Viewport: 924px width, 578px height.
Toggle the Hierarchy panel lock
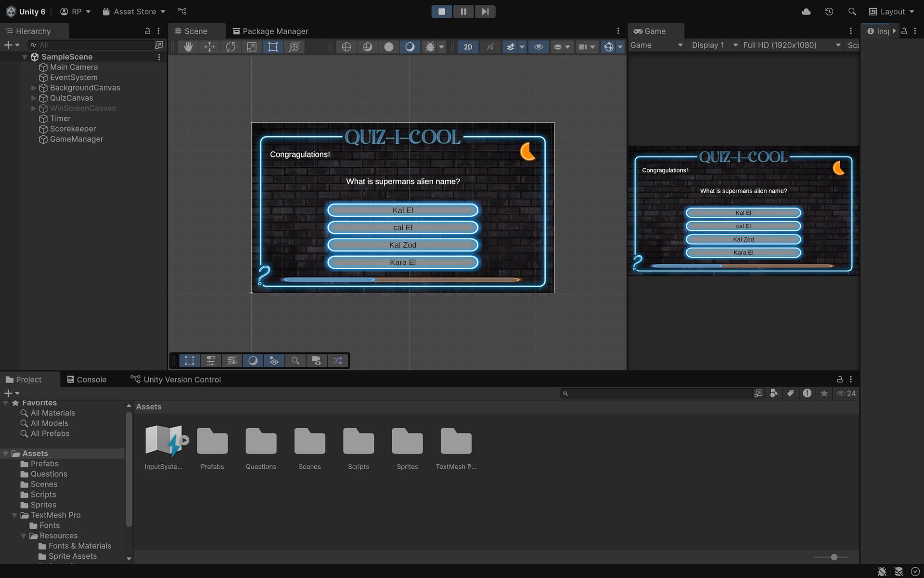[x=147, y=31]
